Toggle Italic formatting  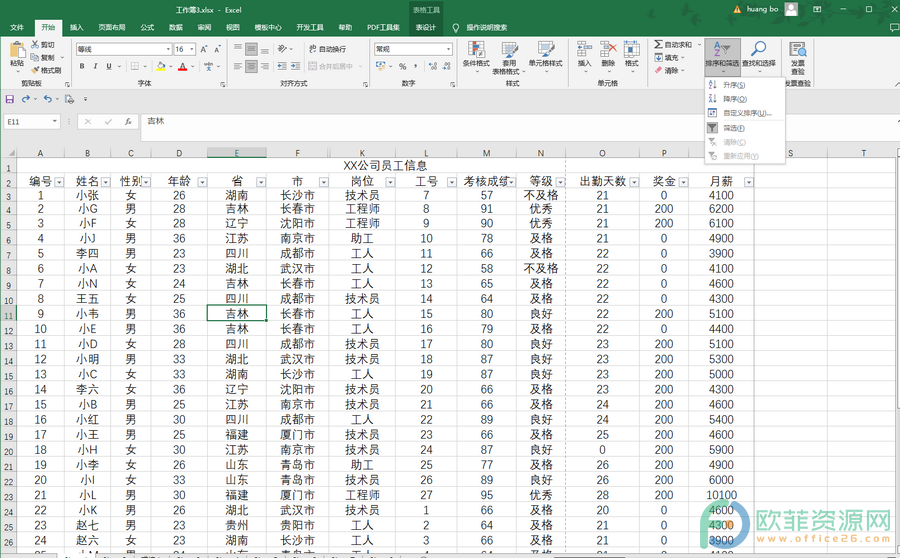click(x=95, y=66)
